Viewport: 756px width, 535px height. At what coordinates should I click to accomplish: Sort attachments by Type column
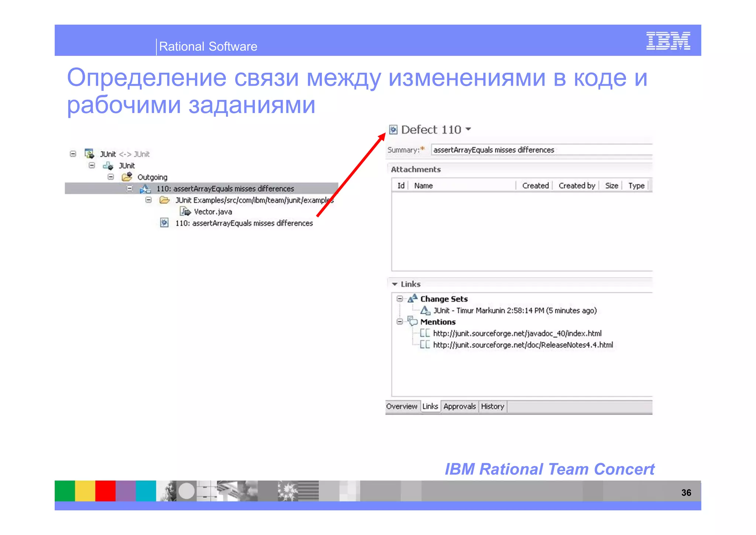[636, 185]
